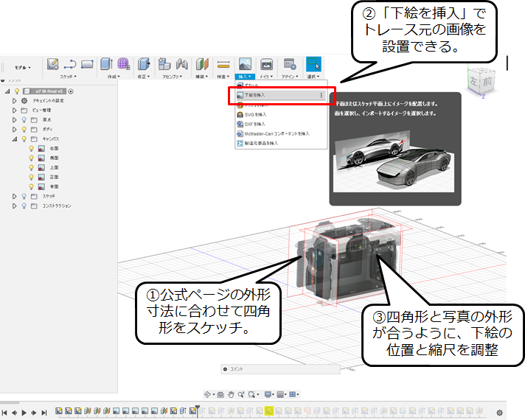The image size is (525, 420).
Task: Click the timeline position marker
Action: 198,410
